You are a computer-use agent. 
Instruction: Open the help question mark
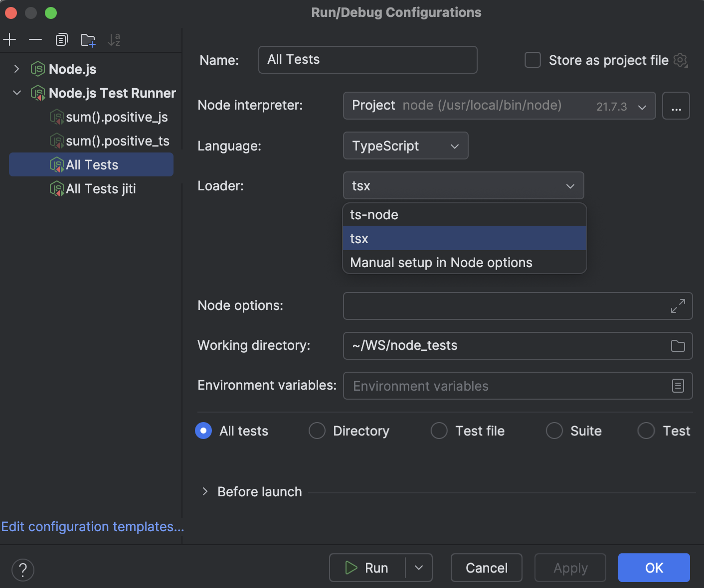(x=23, y=570)
